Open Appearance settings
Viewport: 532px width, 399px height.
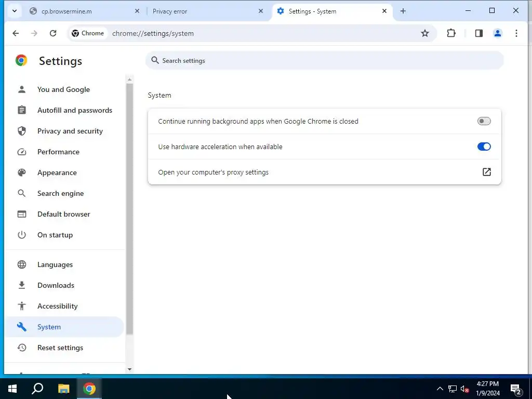click(64, 172)
